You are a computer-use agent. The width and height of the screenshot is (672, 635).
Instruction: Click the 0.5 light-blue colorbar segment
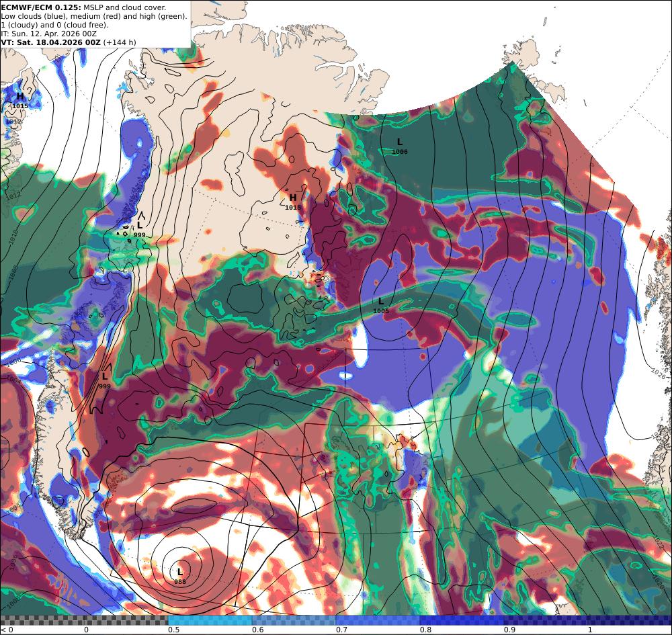pos(210,620)
